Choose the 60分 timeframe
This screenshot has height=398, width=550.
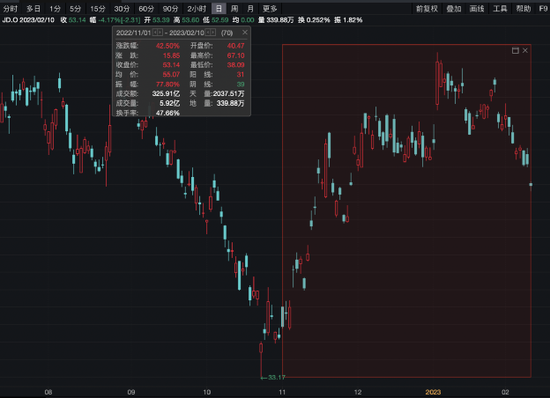(x=146, y=9)
